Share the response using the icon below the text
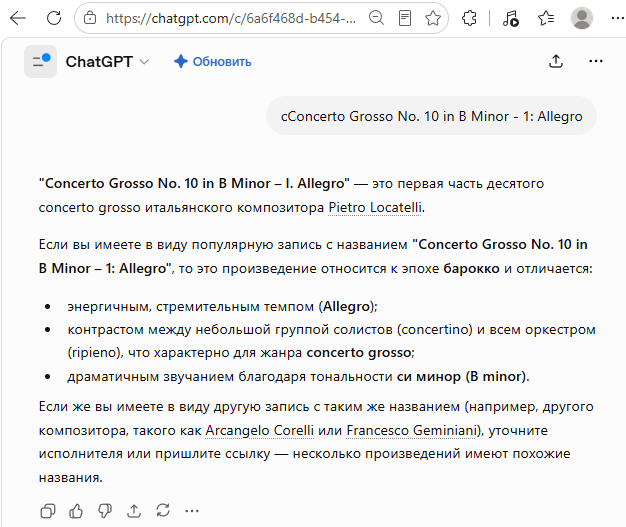626x527 pixels. point(134,511)
